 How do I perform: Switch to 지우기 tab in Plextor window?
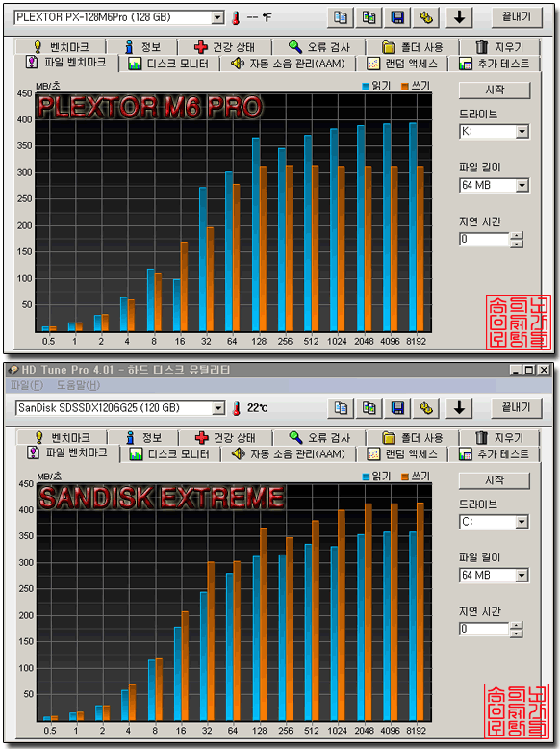pyautogui.click(x=499, y=47)
